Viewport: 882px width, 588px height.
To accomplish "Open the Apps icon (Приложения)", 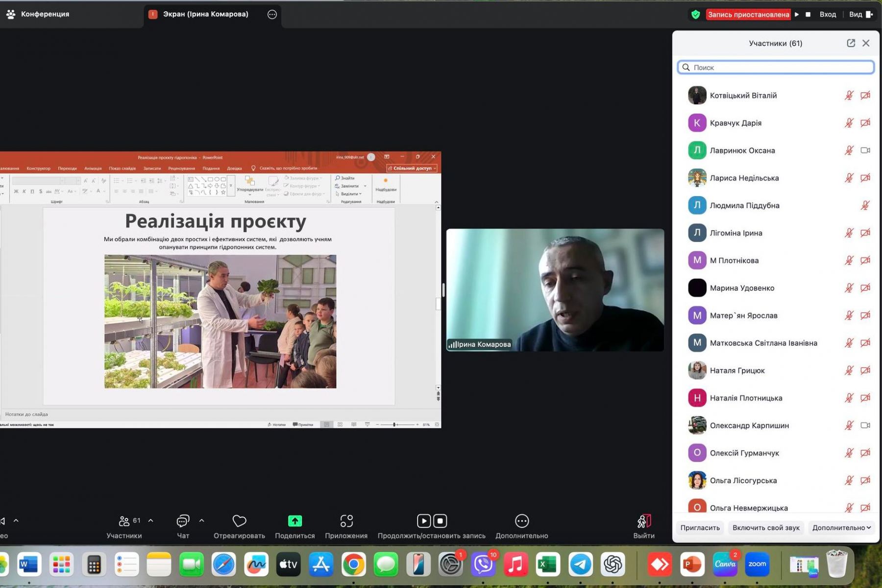I will (346, 521).
